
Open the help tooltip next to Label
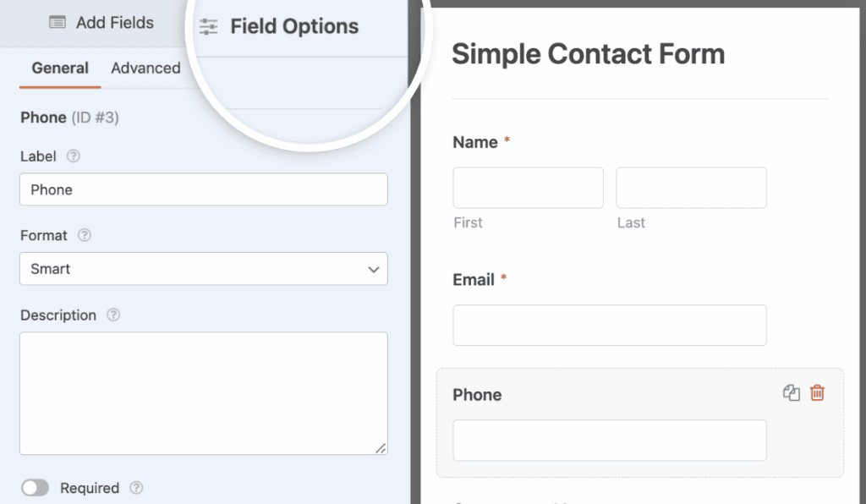73,156
